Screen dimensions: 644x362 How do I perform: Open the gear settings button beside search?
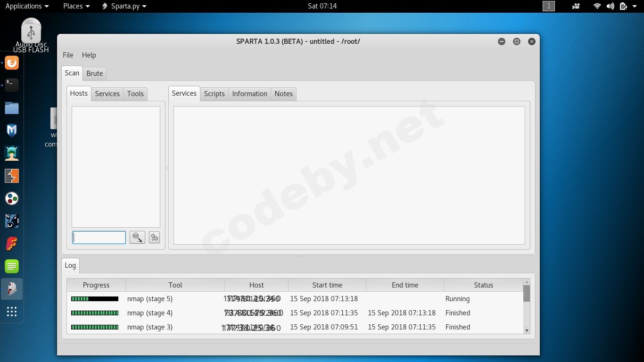point(154,238)
